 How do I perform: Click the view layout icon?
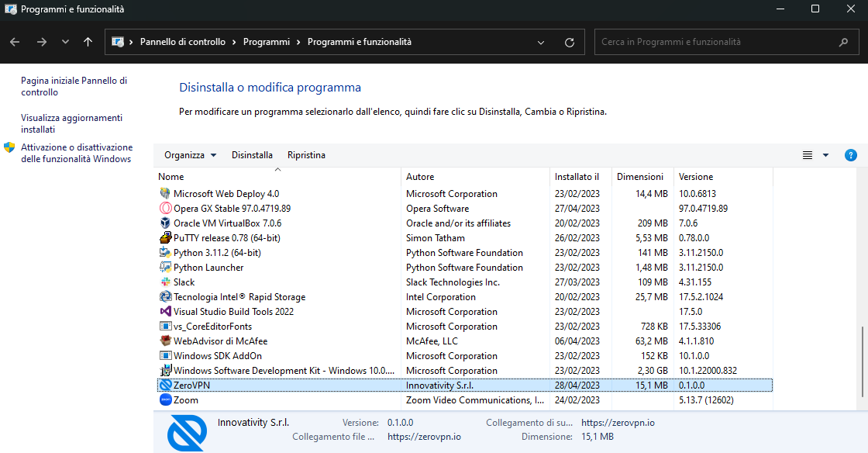point(807,155)
